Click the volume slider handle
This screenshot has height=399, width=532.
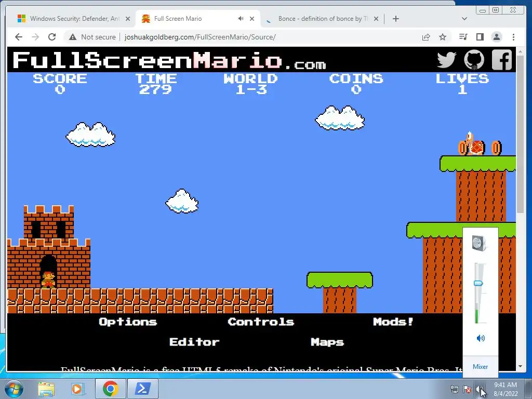click(478, 283)
